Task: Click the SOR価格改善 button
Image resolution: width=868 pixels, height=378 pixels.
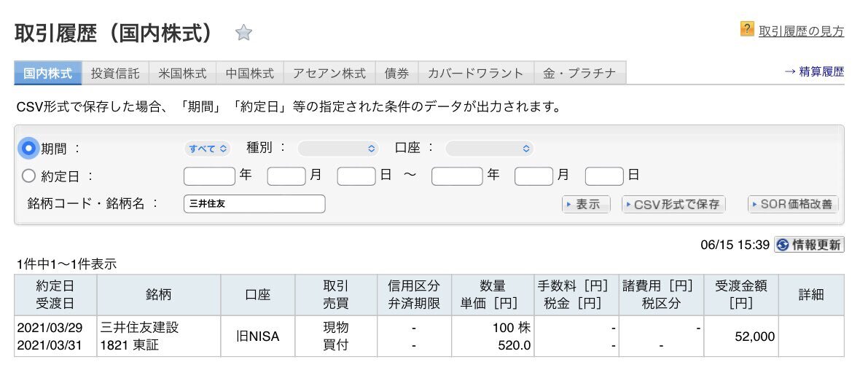Action: (793, 204)
